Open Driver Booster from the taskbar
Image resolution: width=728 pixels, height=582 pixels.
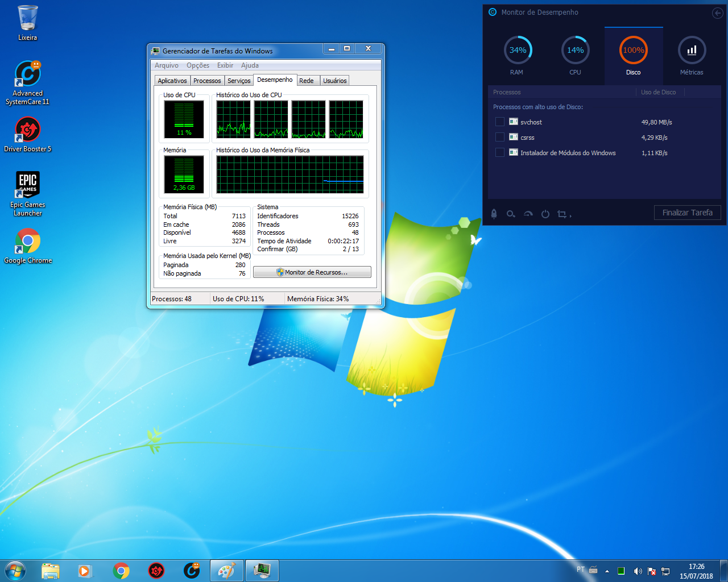pyautogui.click(x=156, y=571)
